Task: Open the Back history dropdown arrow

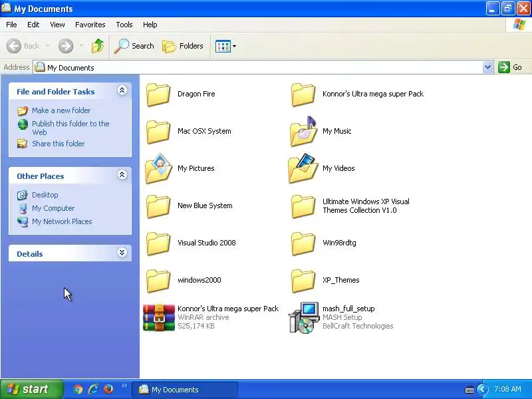Action: point(47,46)
